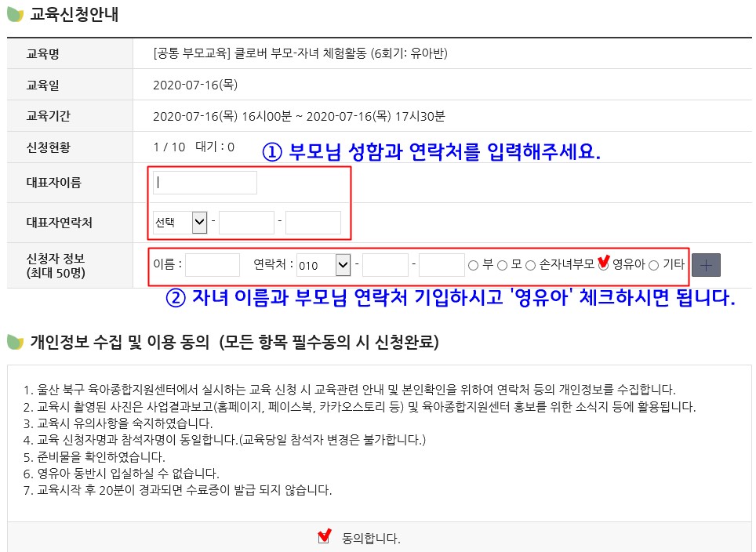Select the 부 radio button
The image size is (756, 552).
click(473, 266)
